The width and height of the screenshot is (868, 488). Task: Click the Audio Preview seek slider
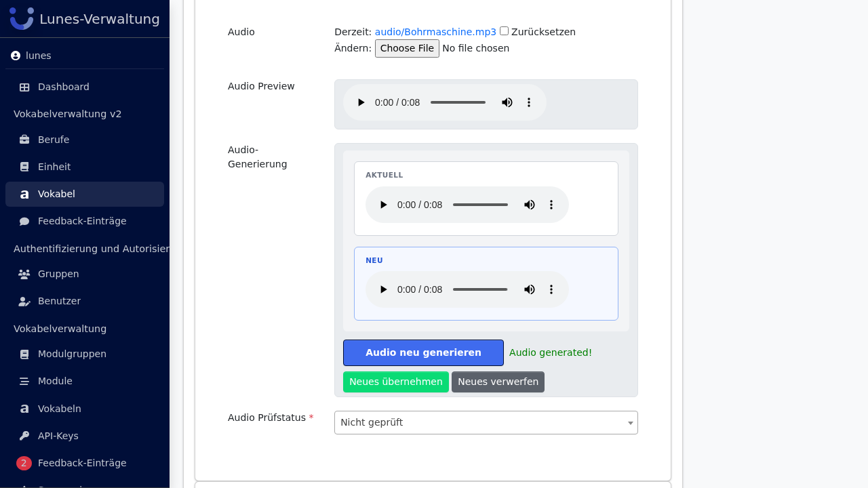(458, 102)
